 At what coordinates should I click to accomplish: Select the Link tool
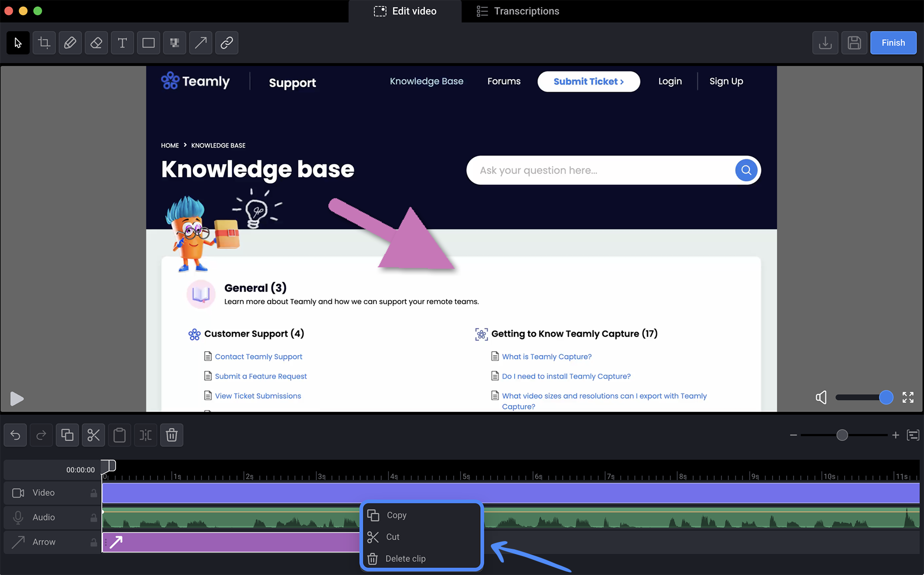(227, 43)
